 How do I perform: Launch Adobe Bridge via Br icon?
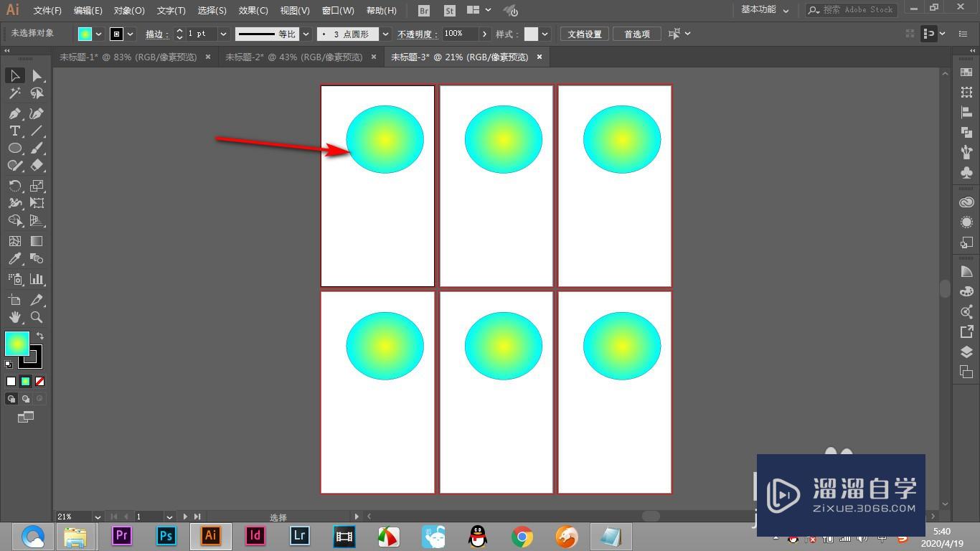[424, 11]
